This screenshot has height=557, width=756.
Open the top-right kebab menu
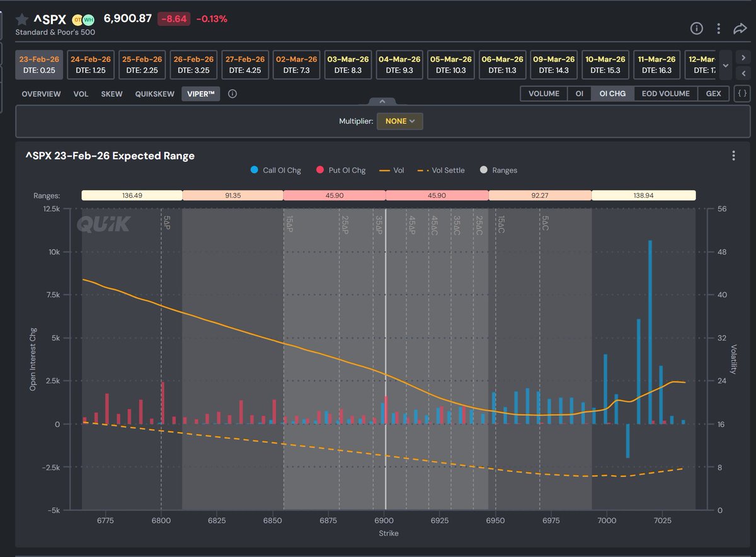point(719,28)
